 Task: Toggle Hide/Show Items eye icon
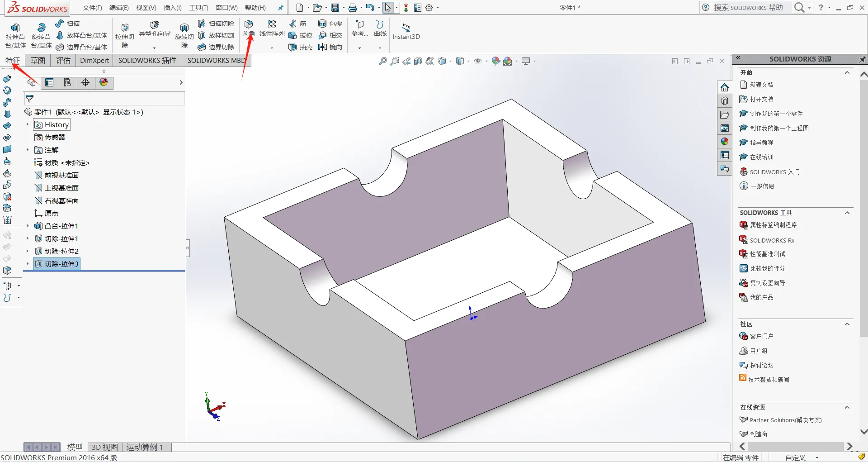point(478,61)
